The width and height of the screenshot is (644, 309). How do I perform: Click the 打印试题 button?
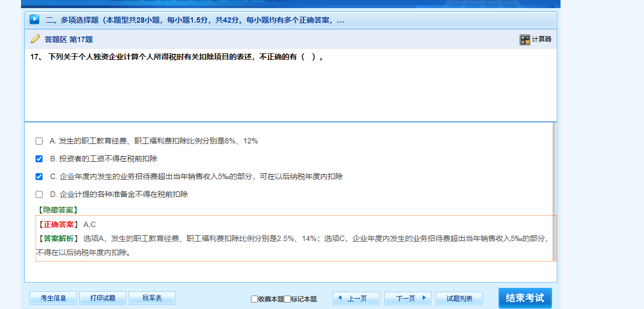(x=103, y=298)
